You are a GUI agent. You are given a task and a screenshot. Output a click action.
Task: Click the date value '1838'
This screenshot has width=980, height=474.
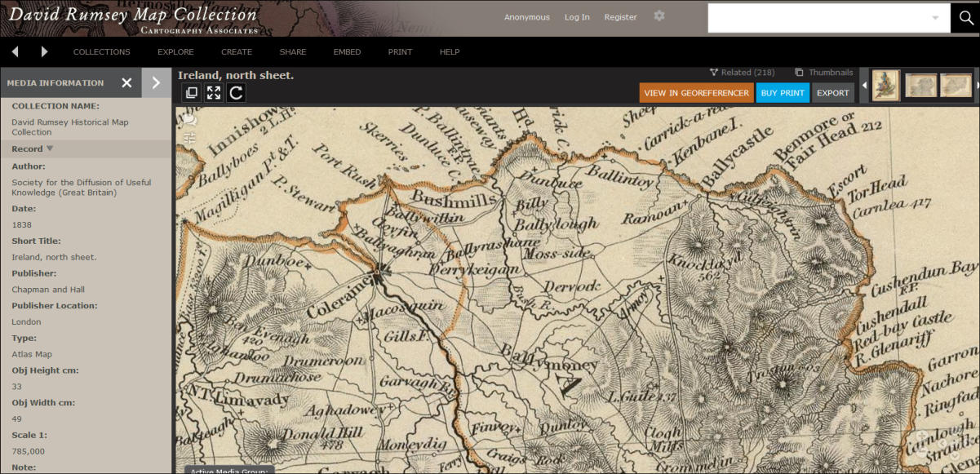[x=21, y=224]
